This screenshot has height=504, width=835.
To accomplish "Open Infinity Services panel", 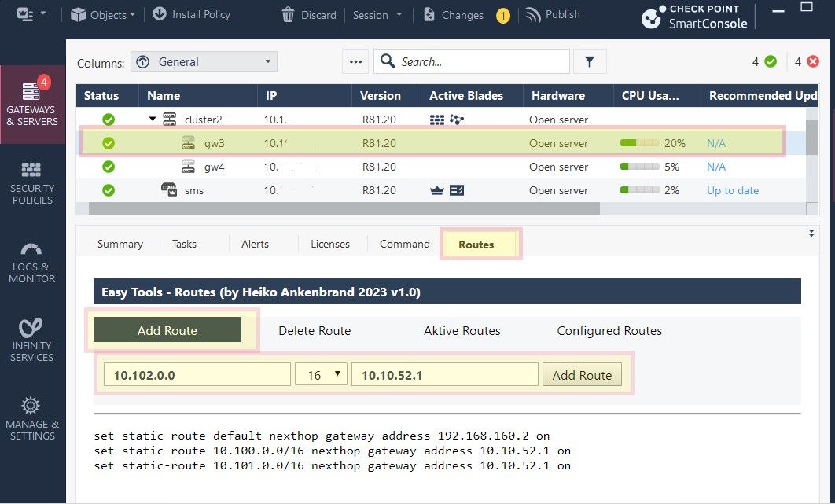I will tap(31, 340).
